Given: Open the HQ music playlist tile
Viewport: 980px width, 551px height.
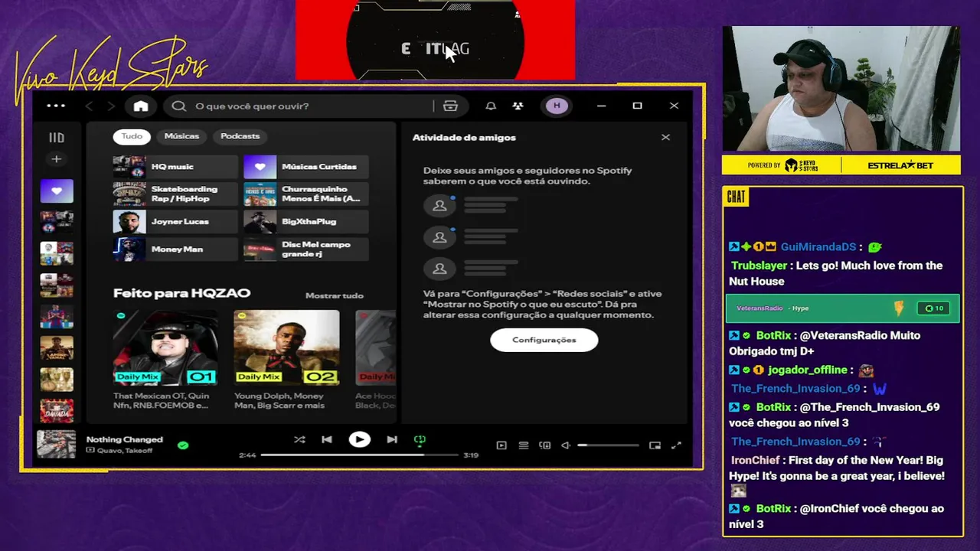Looking at the screenshot, I should pos(175,167).
